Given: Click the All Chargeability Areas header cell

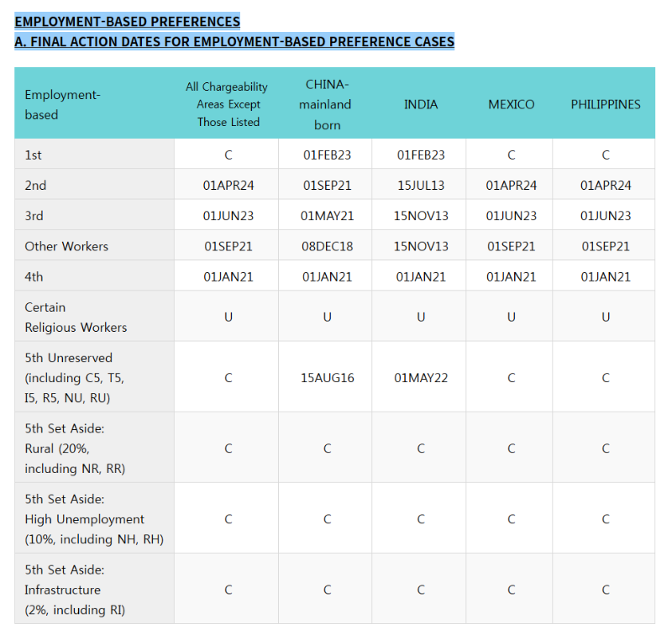Looking at the screenshot, I should point(227,104).
